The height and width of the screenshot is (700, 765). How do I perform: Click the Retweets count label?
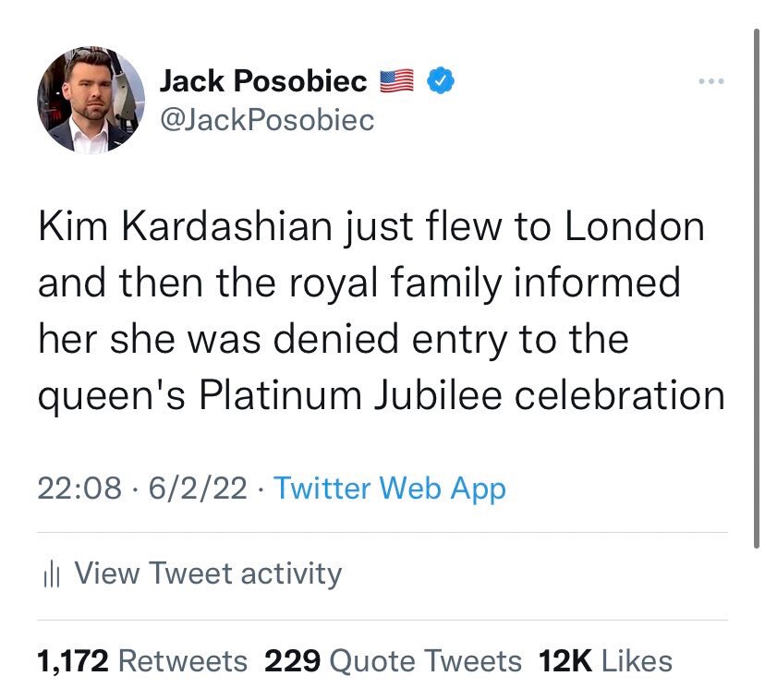pyautogui.click(x=185, y=661)
